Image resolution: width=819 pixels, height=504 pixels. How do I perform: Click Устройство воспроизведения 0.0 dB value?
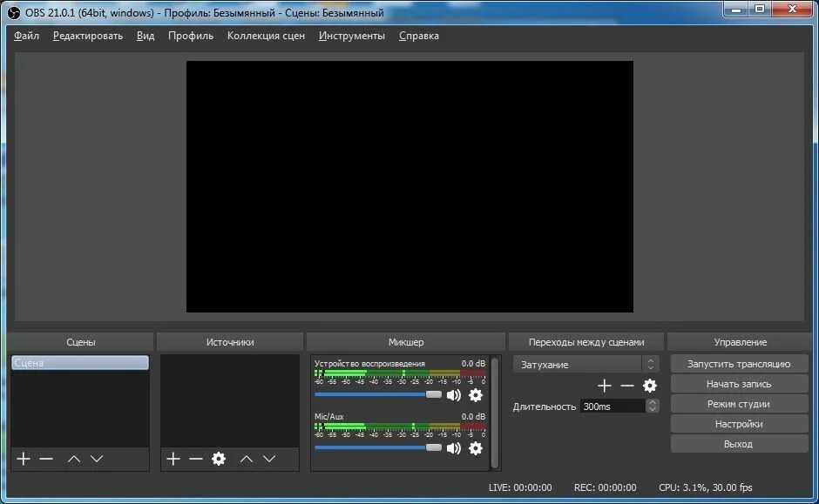(473, 364)
